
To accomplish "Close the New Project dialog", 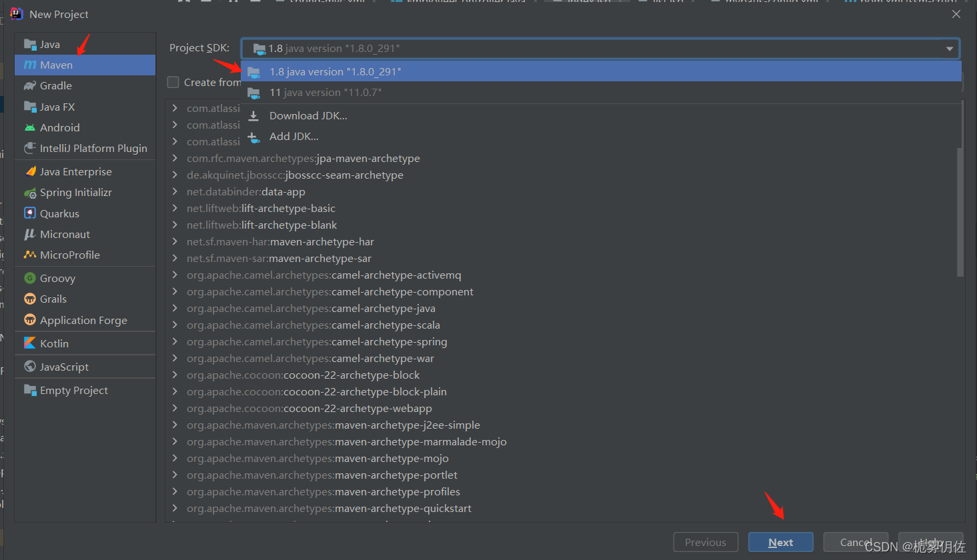I will point(956,14).
